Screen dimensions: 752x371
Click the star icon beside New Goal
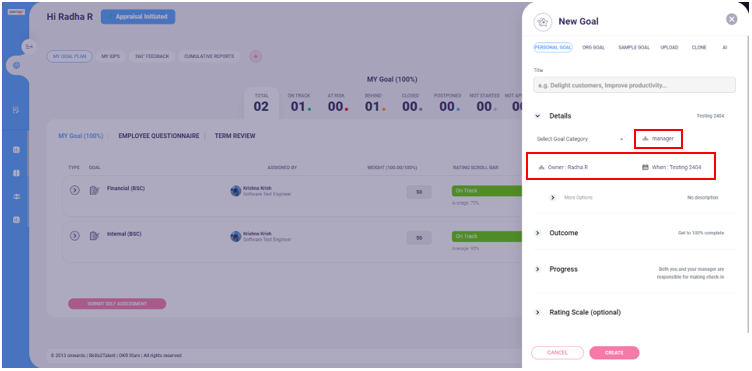pyautogui.click(x=542, y=22)
